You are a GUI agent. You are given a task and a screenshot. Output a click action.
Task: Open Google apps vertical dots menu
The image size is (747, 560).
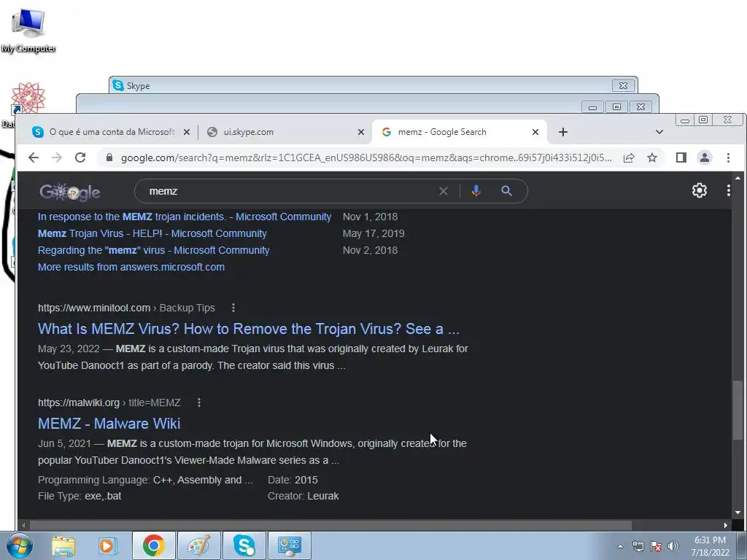point(729,190)
